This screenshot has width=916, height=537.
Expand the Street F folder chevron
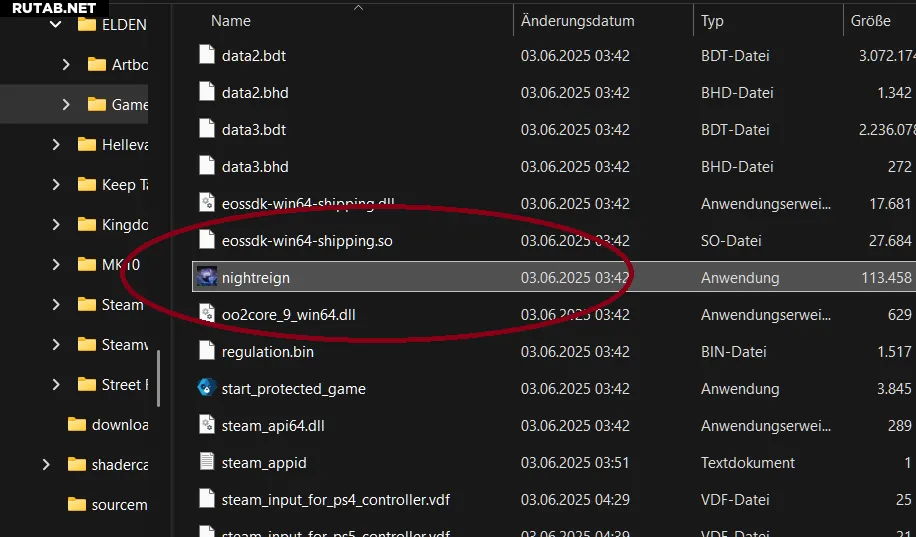[56, 384]
